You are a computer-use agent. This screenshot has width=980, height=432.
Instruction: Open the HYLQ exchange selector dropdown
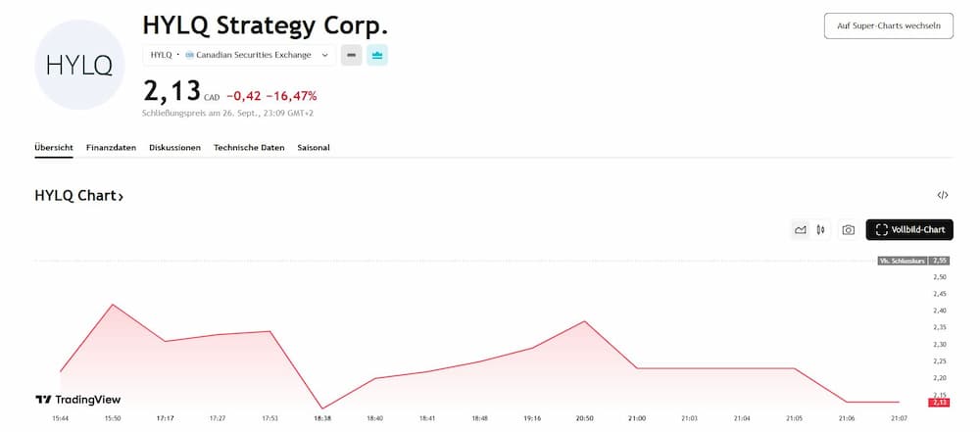tap(238, 55)
